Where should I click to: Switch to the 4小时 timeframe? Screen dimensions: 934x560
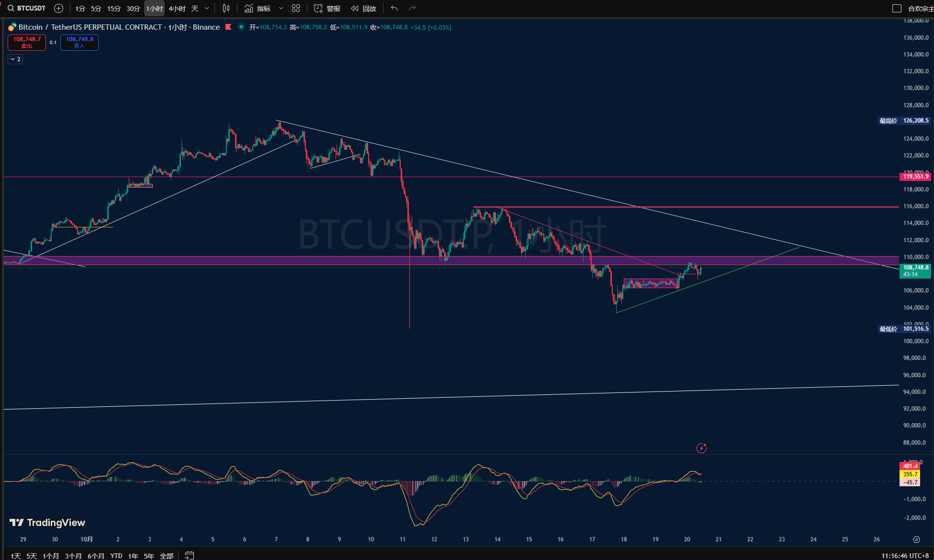(177, 8)
